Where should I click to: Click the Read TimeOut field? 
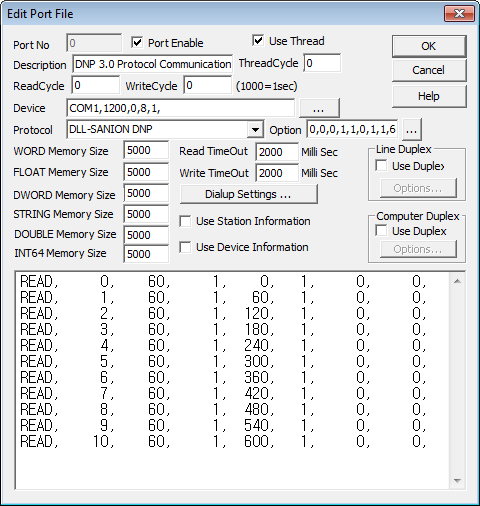click(277, 152)
